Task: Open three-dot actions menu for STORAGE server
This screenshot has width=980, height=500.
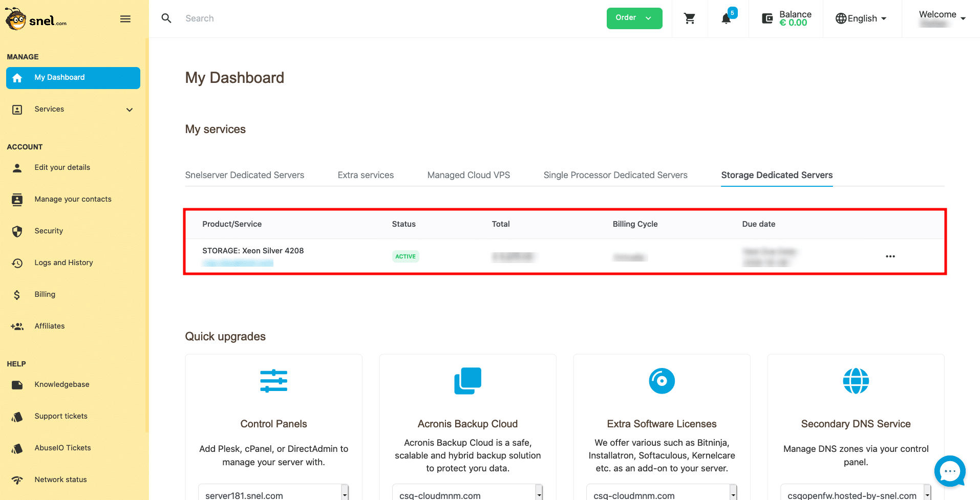Action: (890, 256)
